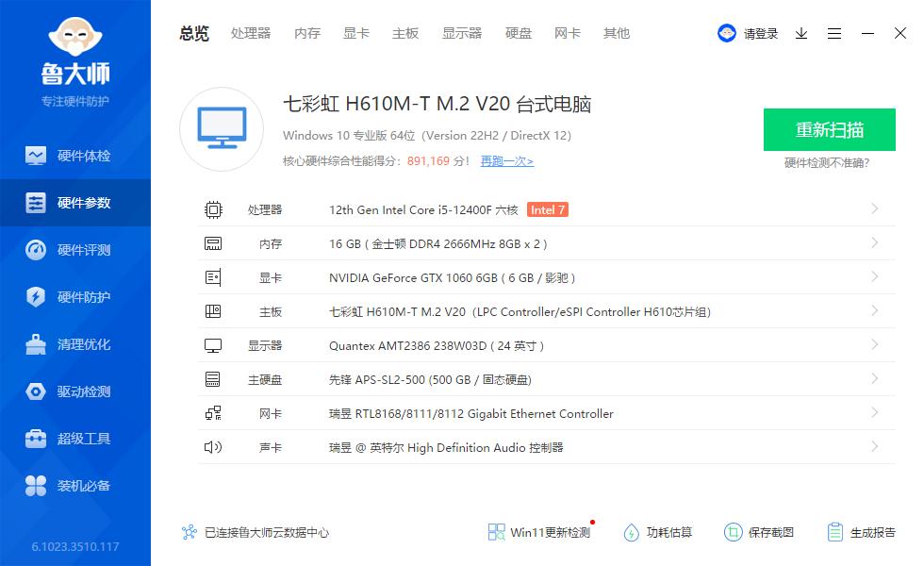Click the 再跑一次 link
This screenshot has height=566, width=924.
coord(507,161)
